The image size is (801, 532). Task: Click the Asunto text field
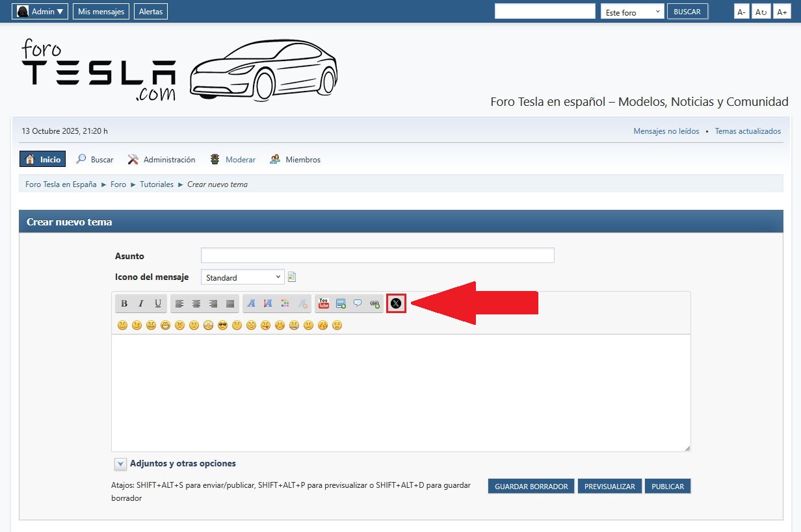coord(377,255)
